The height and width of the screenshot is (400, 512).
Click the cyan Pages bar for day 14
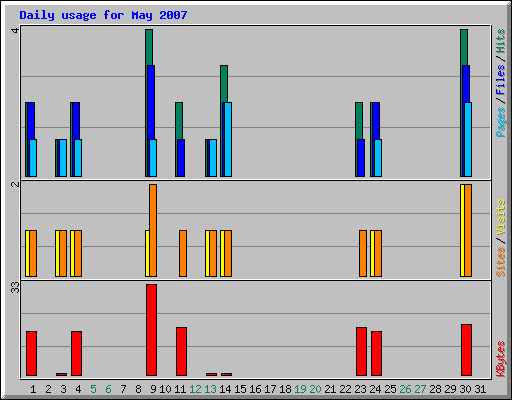tap(228, 139)
